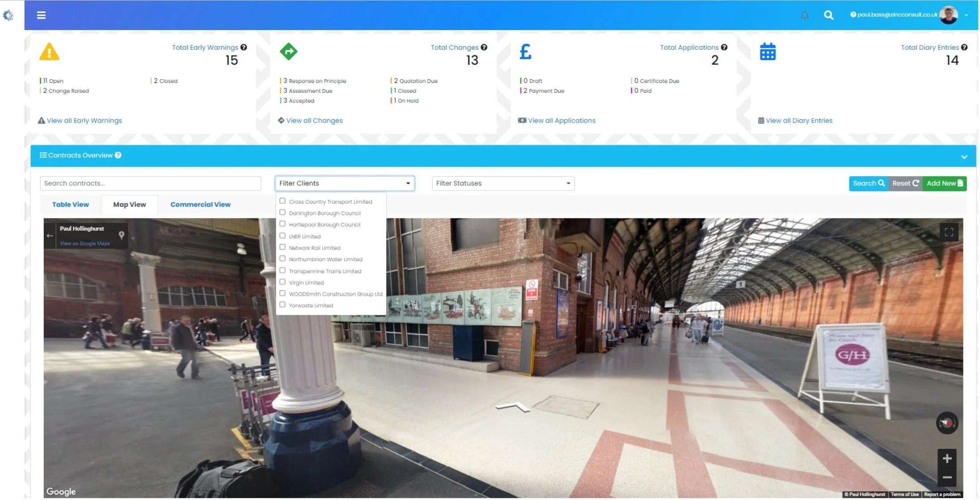Toggle fullscreen on the street view
Viewport: 980px width, 500px height.
coord(949,233)
